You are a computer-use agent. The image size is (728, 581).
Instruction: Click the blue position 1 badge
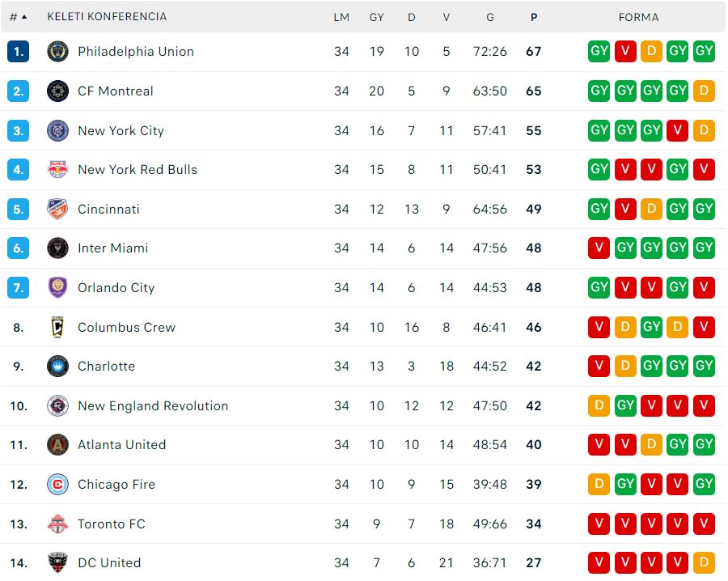(x=19, y=52)
